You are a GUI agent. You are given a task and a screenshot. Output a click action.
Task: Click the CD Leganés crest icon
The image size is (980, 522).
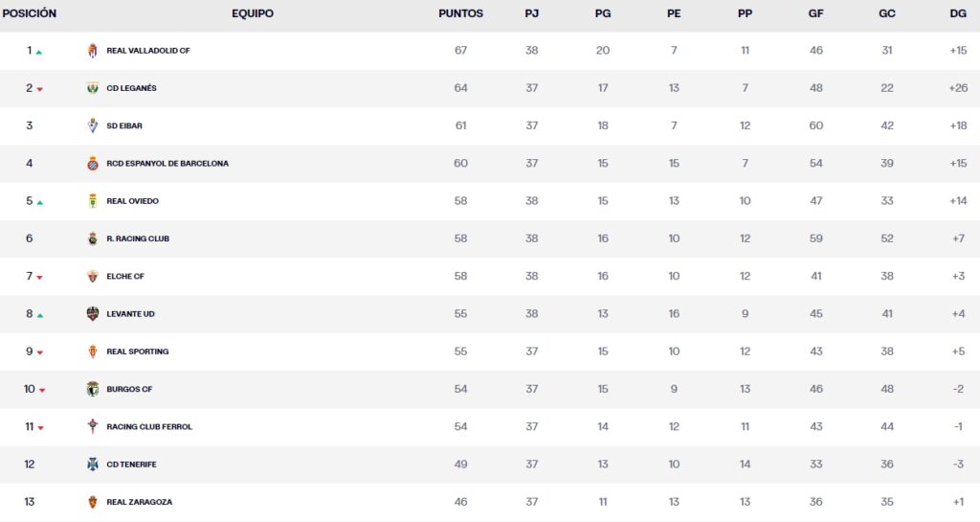click(x=93, y=88)
